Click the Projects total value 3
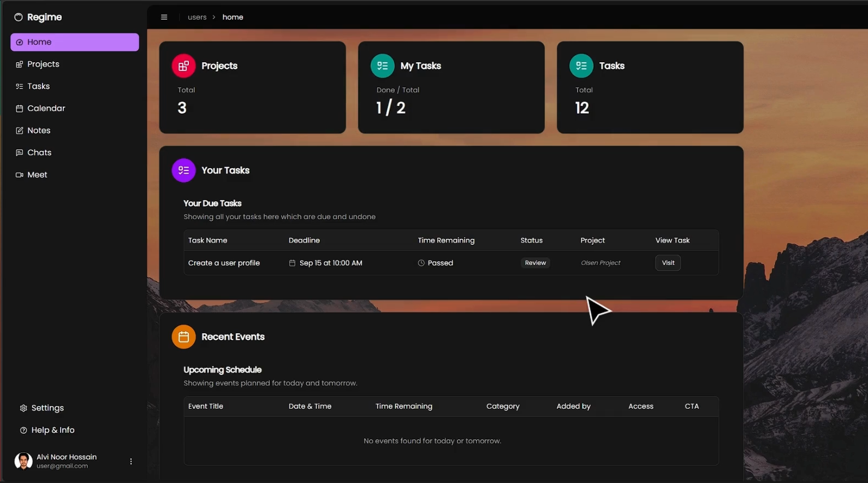The height and width of the screenshot is (483, 868). point(182,108)
